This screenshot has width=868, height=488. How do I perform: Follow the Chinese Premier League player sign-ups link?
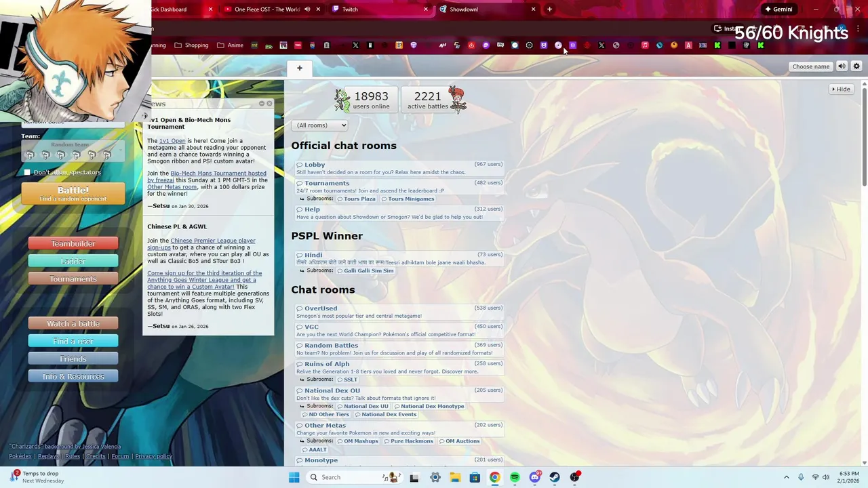pyautogui.click(x=201, y=244)
